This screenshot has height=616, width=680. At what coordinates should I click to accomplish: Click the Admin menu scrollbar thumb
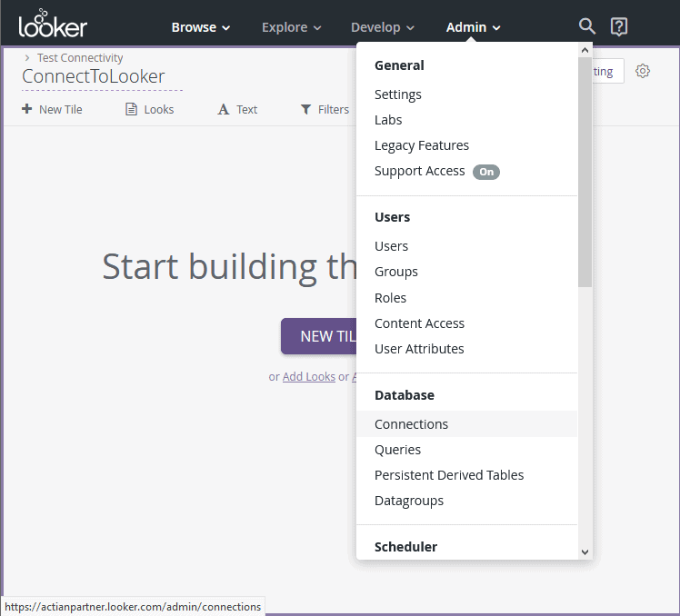pyautogui.click(x=585, y=172)
